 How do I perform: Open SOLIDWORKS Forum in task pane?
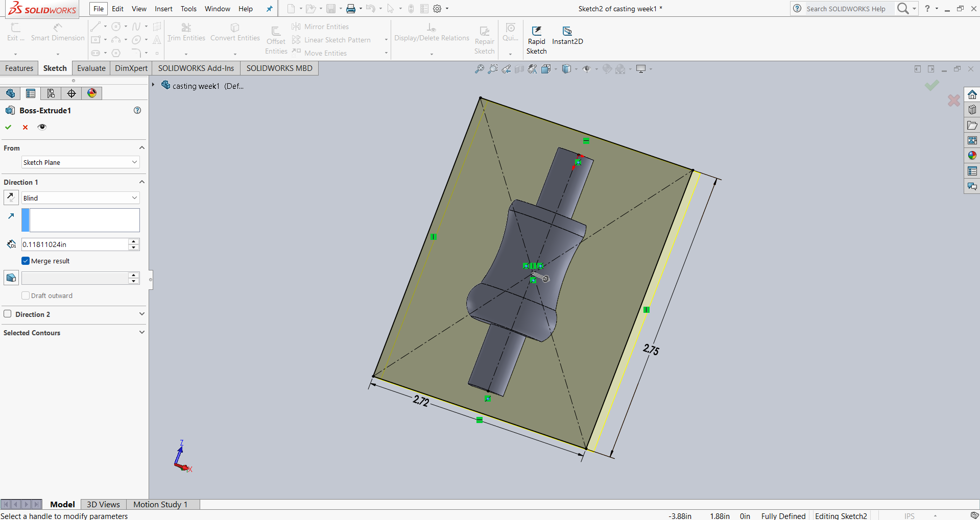coord(972,186)
